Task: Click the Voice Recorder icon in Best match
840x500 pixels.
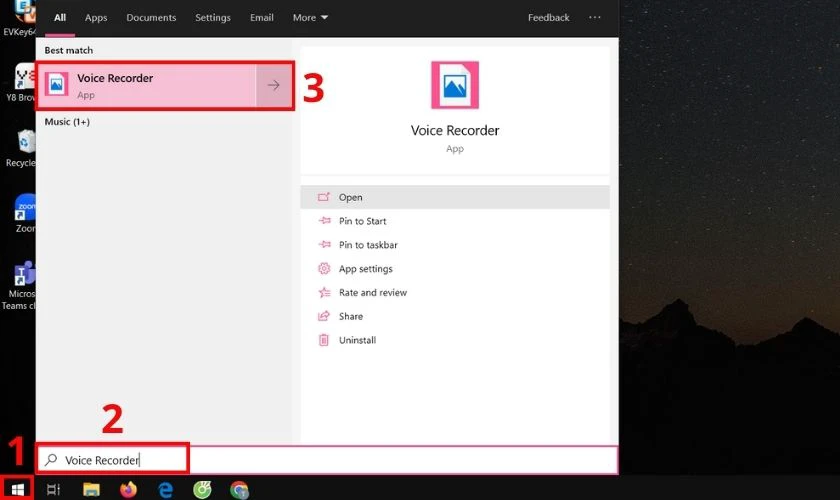Action: [x=56, y=85]
